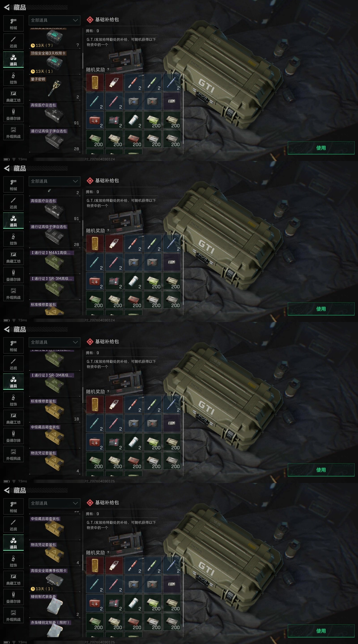Viewport: 358px width, 644px height.
Task: Pick the 精锐制式装备券 voucher
Action: tap(55, 606)
